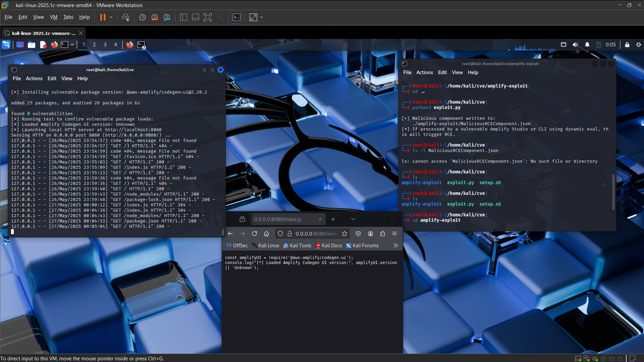Toggle Unity mode icon

click(x=220, y=17)
